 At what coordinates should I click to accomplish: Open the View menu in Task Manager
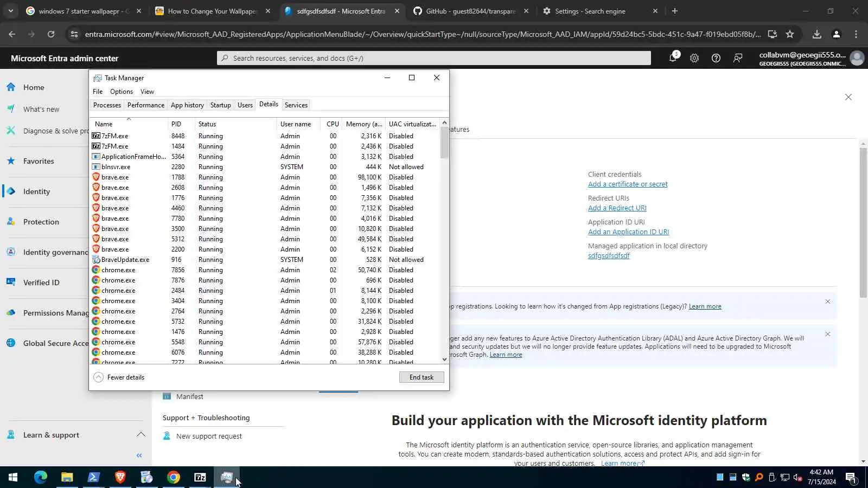pyautogui.click(x=147, y=92)
